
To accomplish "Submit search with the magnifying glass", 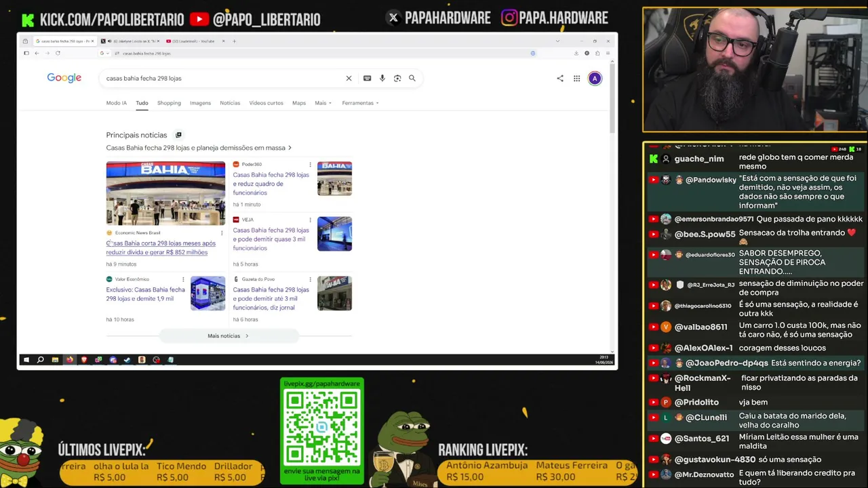I will coord(412,78).
